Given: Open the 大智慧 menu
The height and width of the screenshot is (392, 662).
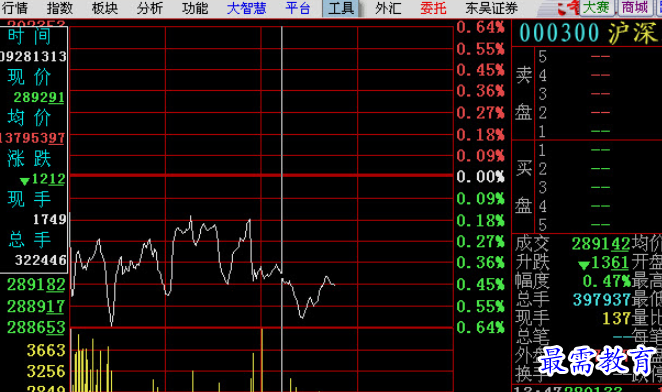Looking at the screenshot, I should [x=247, y=8].
